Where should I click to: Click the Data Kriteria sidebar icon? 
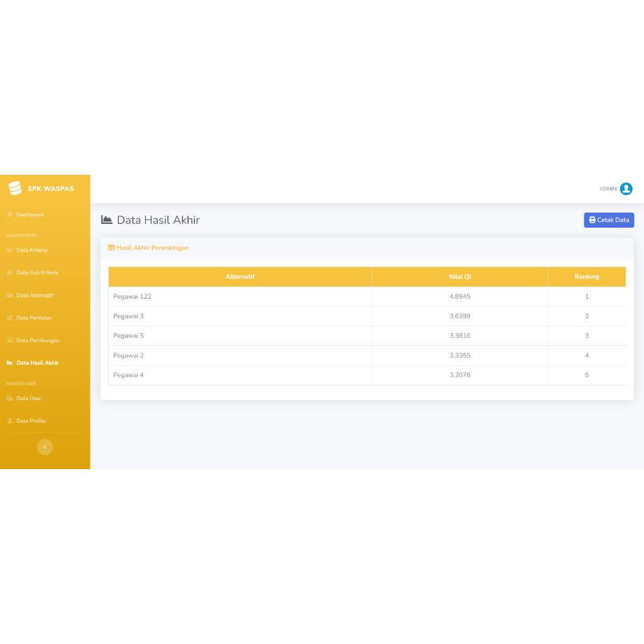click(x=11, y=250)
